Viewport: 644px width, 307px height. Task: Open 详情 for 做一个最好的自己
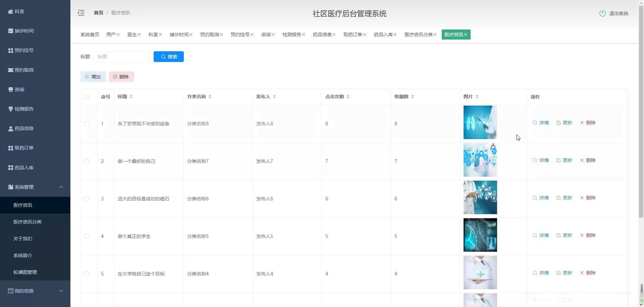[541, 160]
